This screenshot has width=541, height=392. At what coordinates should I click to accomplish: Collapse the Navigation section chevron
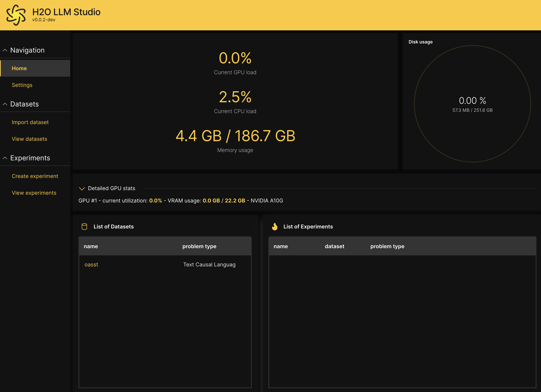[5, 50]
